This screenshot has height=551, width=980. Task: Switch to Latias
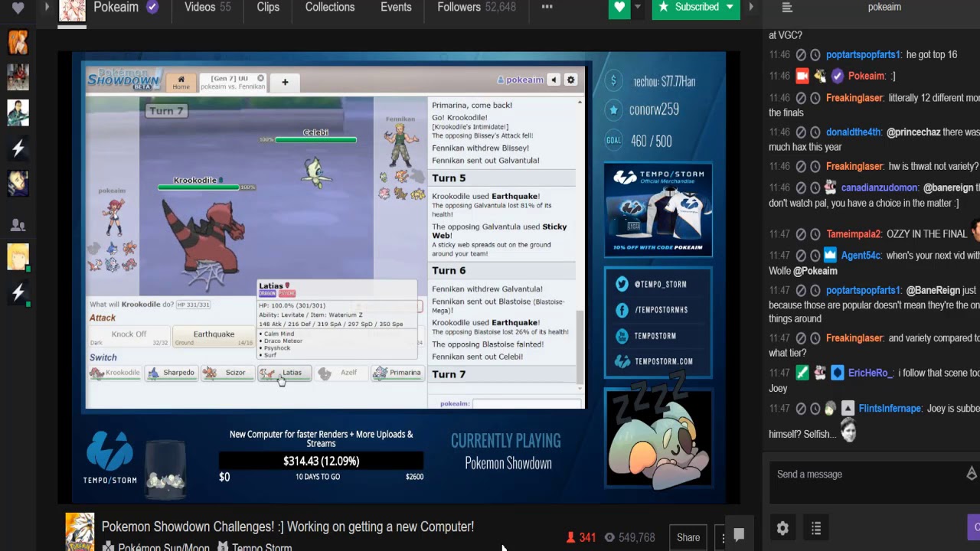tap(284, 373)
